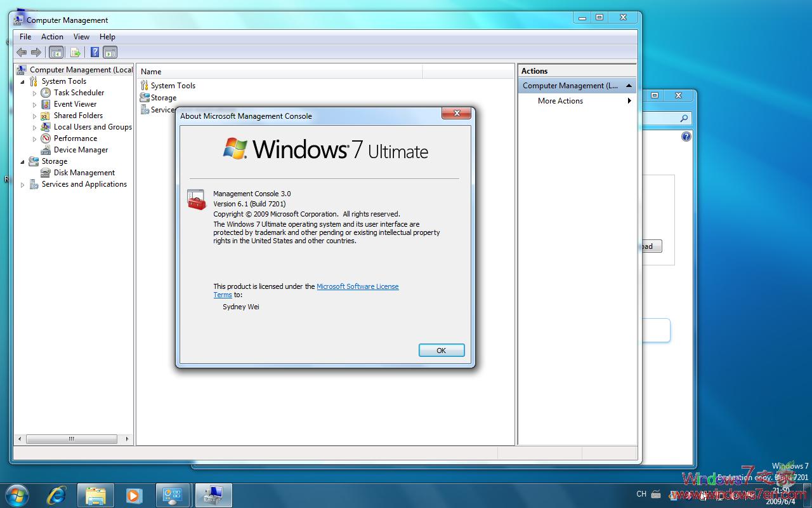Click the tree pane scrollbar right arrow

pos(127,439)
